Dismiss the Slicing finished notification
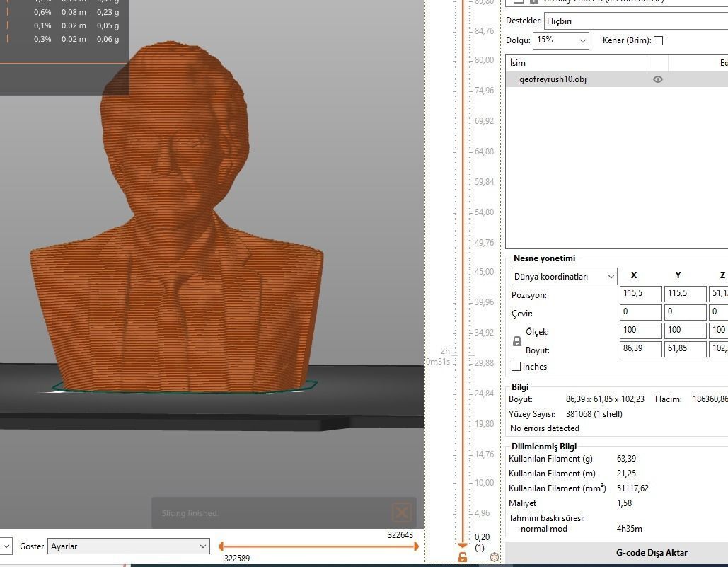Image resolution: width=728 pixels, height=567 pixels. coord(402,512)
